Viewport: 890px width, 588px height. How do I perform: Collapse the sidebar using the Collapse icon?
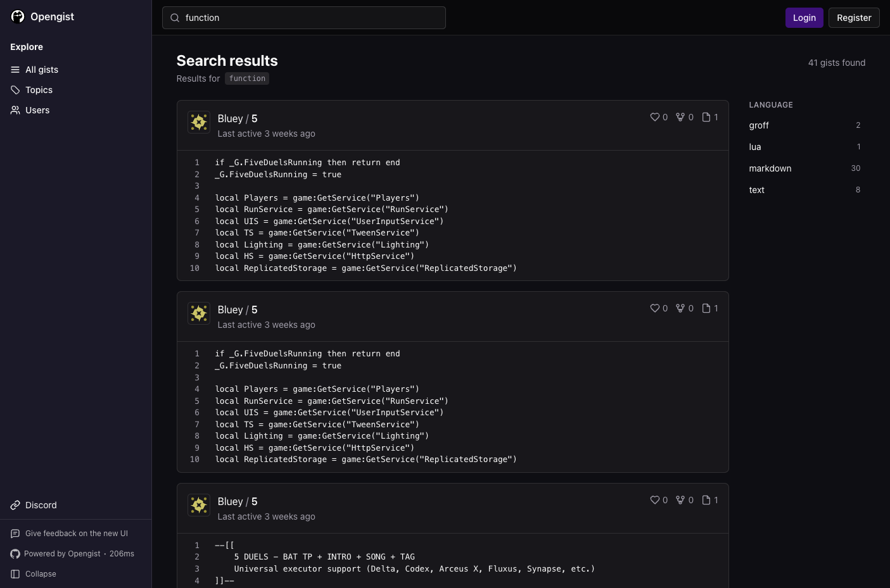point(15,574)
